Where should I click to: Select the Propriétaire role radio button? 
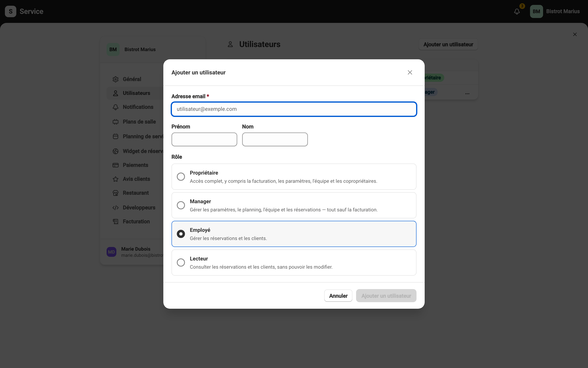(x=181, y=177)
